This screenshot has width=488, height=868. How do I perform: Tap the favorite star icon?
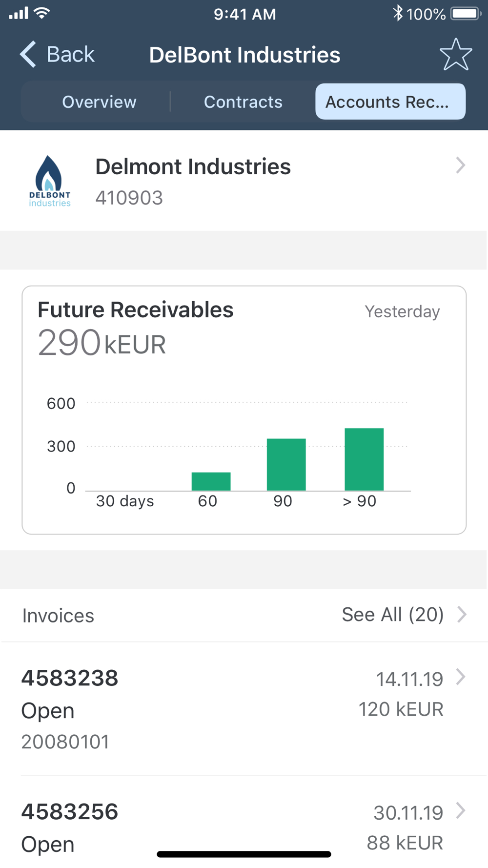click(x=456, y=55)
